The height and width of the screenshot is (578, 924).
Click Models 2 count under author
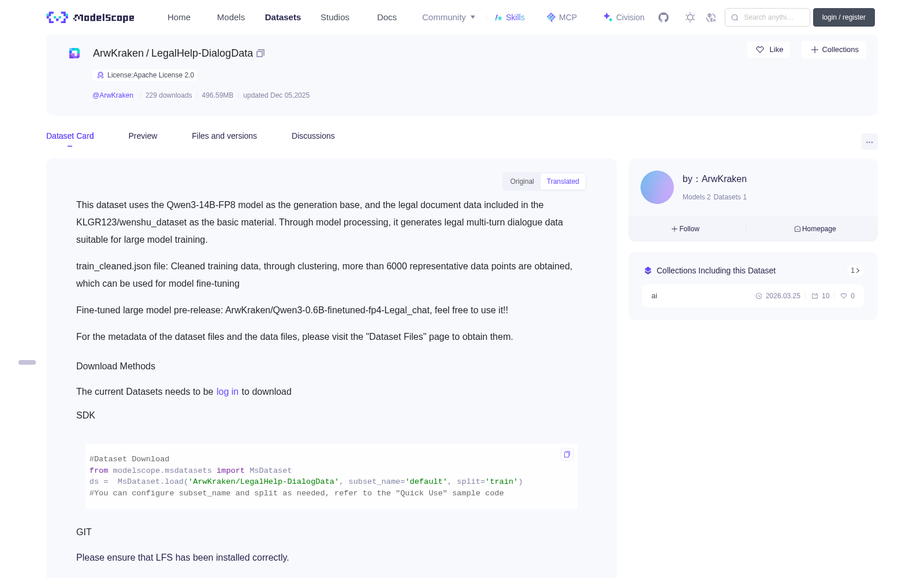pos(696,197)
